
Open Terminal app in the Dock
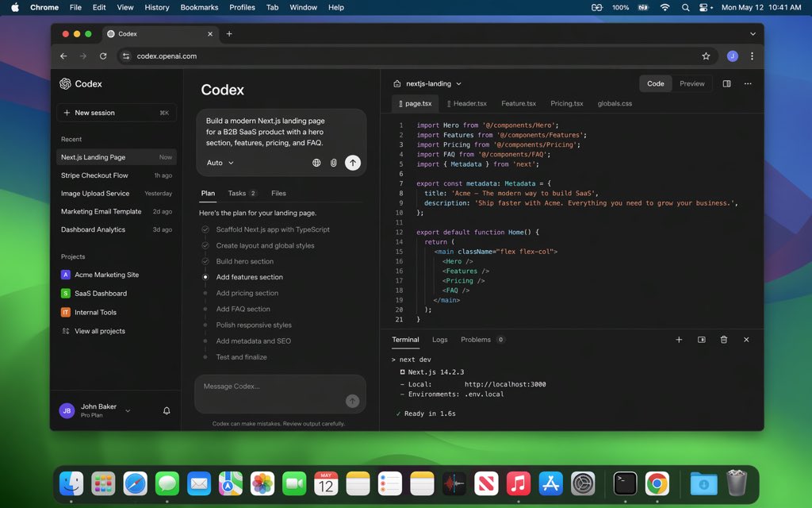tap(625, 483)
